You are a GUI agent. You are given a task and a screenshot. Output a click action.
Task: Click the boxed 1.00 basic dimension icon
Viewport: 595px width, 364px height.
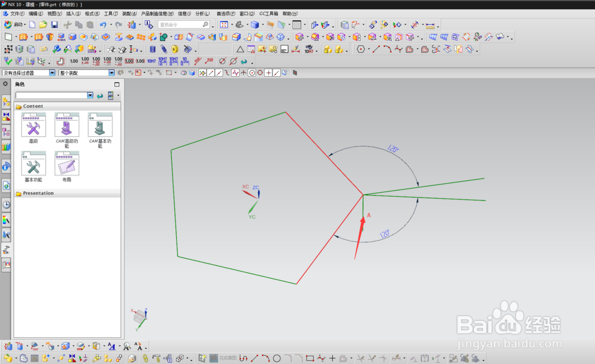pos(129,61)
